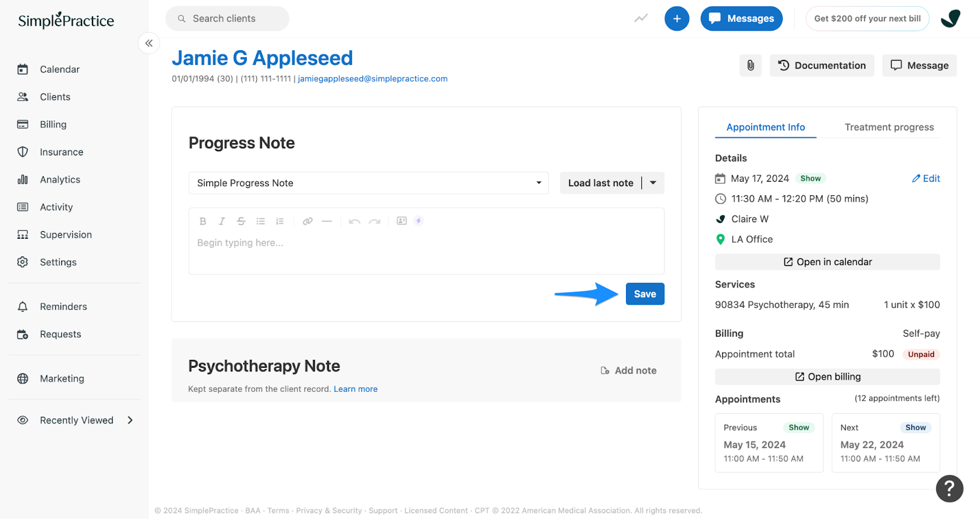Toggle italic formatting in note editor
The width and height of the screenshot is (980, 519).
222,221
